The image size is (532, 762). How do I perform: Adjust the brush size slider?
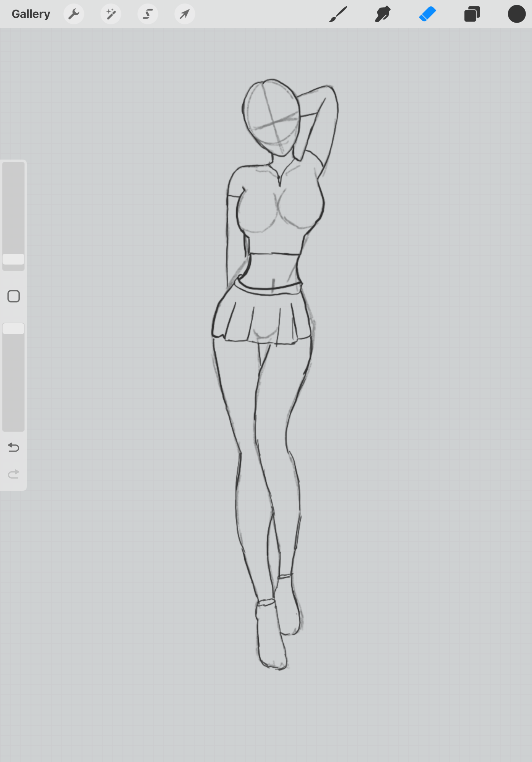[13, 216]
